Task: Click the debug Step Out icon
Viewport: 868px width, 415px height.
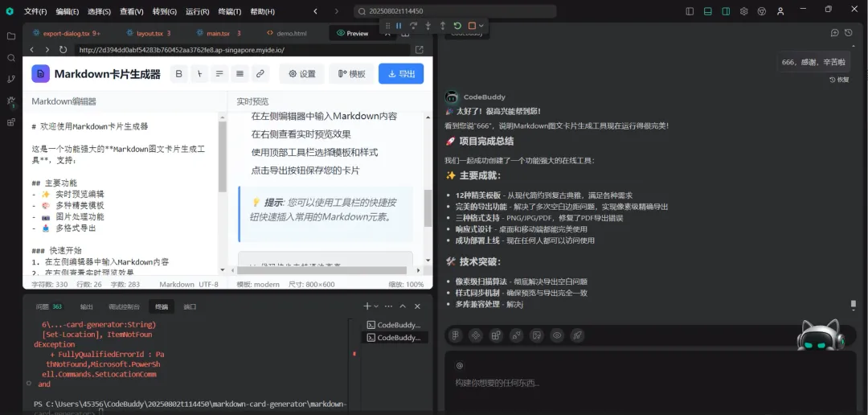Action: pos(442,26)
